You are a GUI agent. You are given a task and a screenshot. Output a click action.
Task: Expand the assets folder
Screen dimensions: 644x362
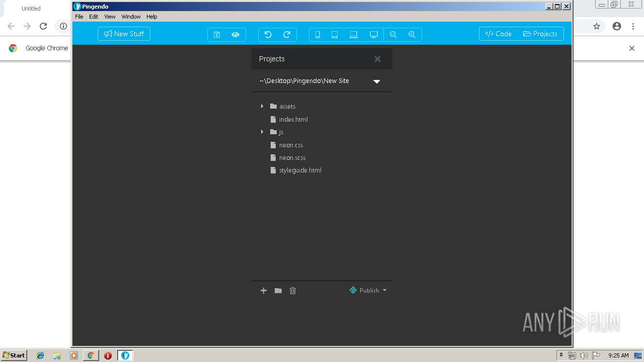(262, 106)
